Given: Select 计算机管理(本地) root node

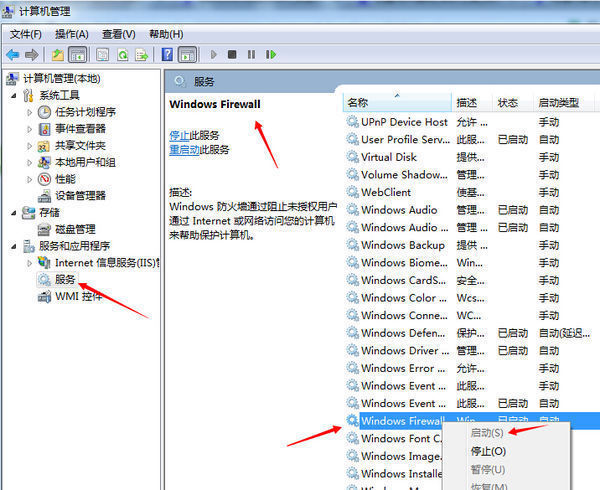Looking at the screenshot, I should [x=54, y=79].
